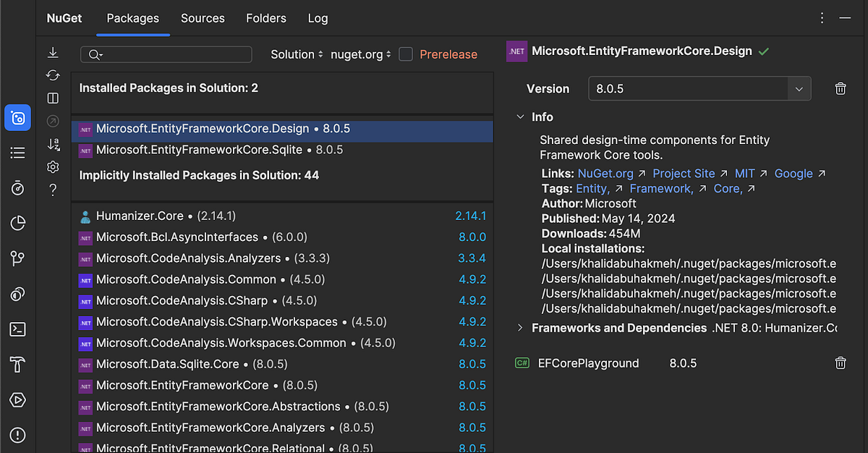Collapse the Info section
This screenshot has width=868, height=453.
click(x=521, y=117)
